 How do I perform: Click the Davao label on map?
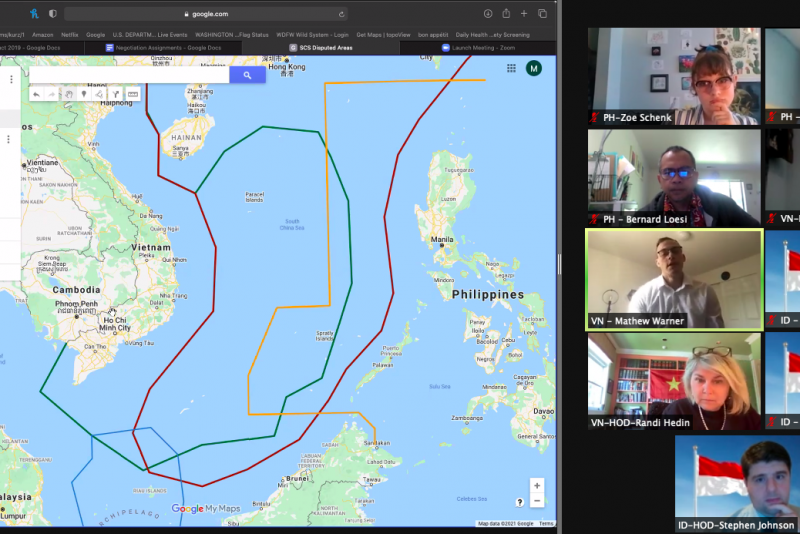click(x=543, y=411)
